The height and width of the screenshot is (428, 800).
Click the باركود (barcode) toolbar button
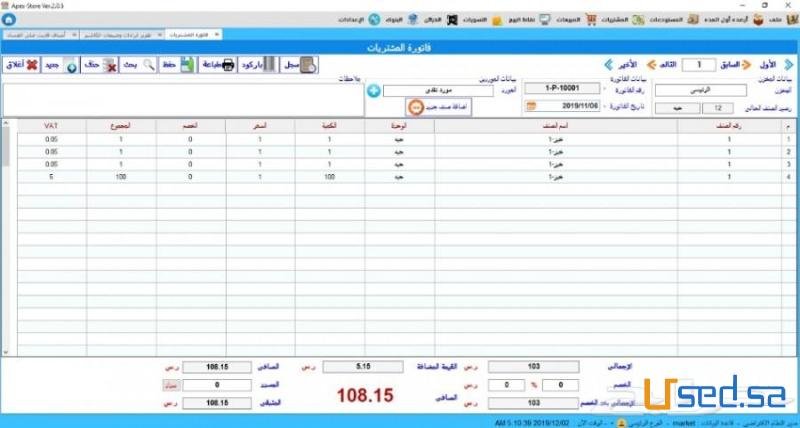pyautogui.click(x=258, y=65)
